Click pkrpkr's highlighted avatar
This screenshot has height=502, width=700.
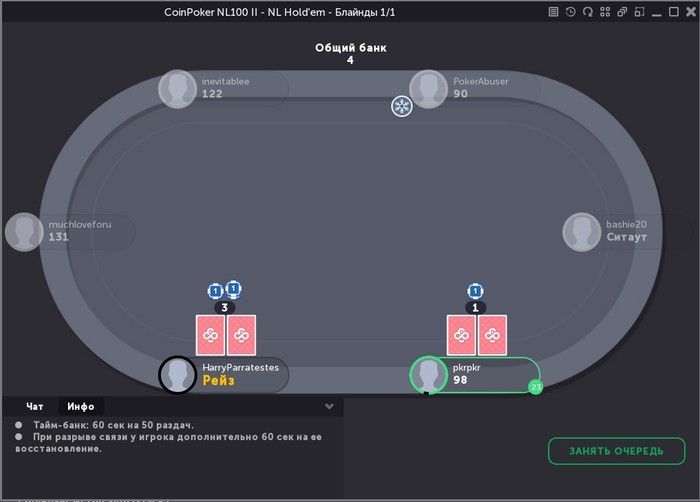(x=429, y=375)
